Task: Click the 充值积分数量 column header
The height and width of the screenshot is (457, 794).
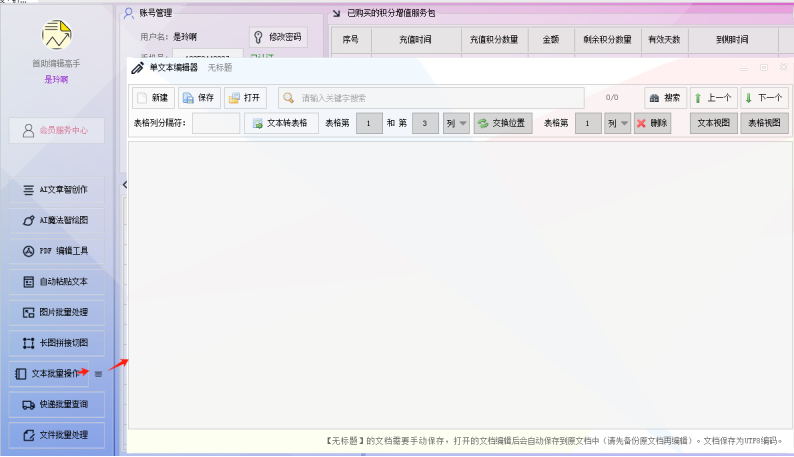Action: point(494,40)
